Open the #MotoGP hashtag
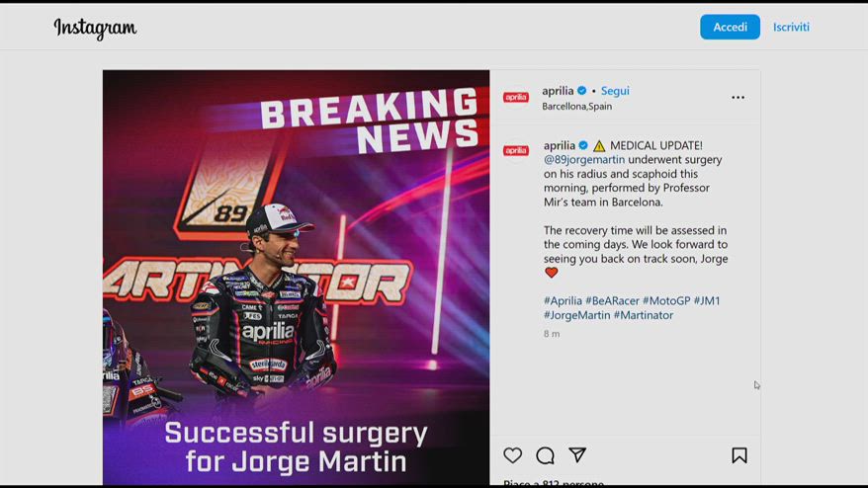 [x=666, y=301]
